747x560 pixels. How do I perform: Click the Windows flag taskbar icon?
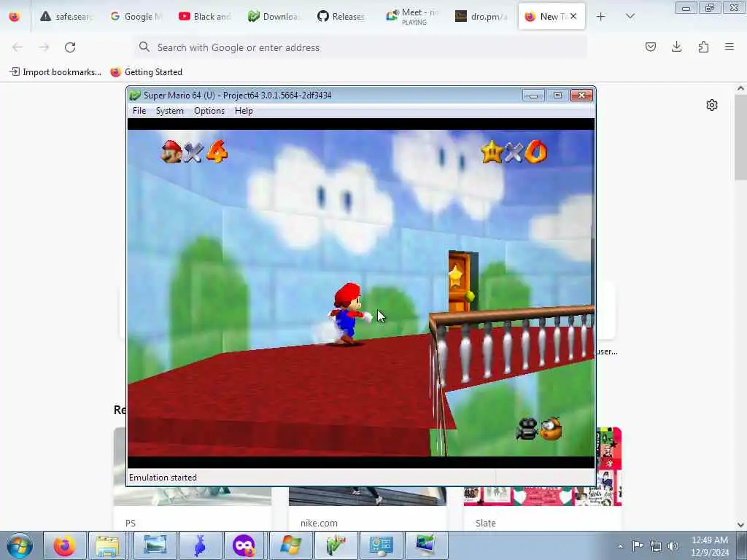(290, 545)
